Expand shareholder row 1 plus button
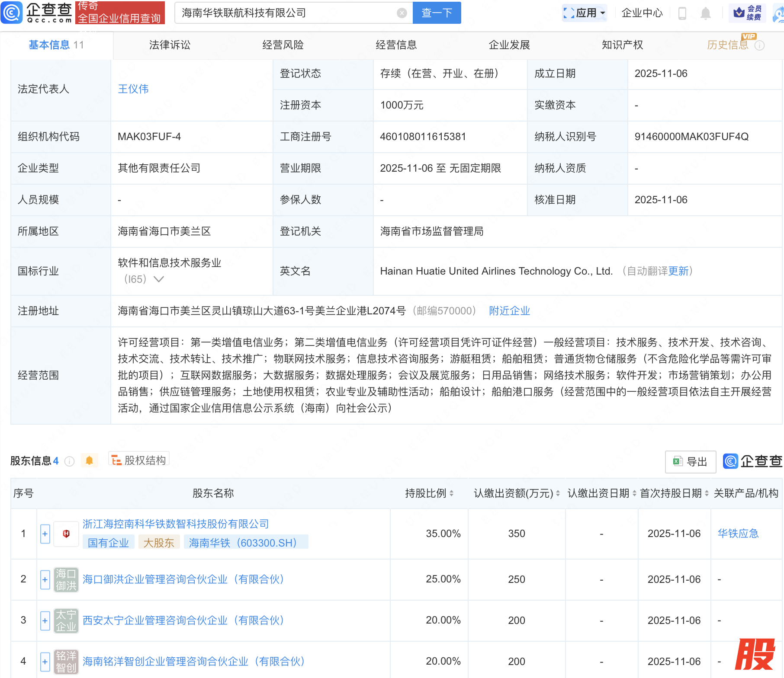Image resolution: width=784 pixels, height=678 pixels. click(x=45, y=534)
